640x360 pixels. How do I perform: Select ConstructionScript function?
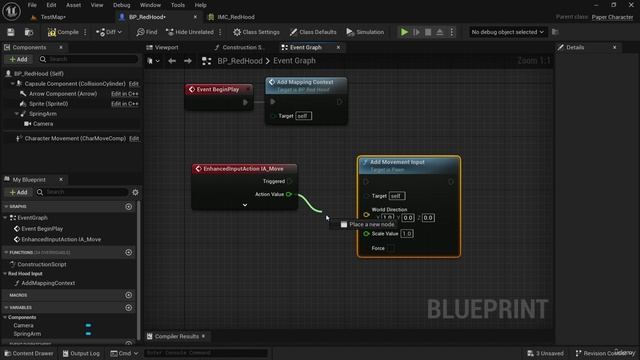pyautogui.click(x=42, y=264)
